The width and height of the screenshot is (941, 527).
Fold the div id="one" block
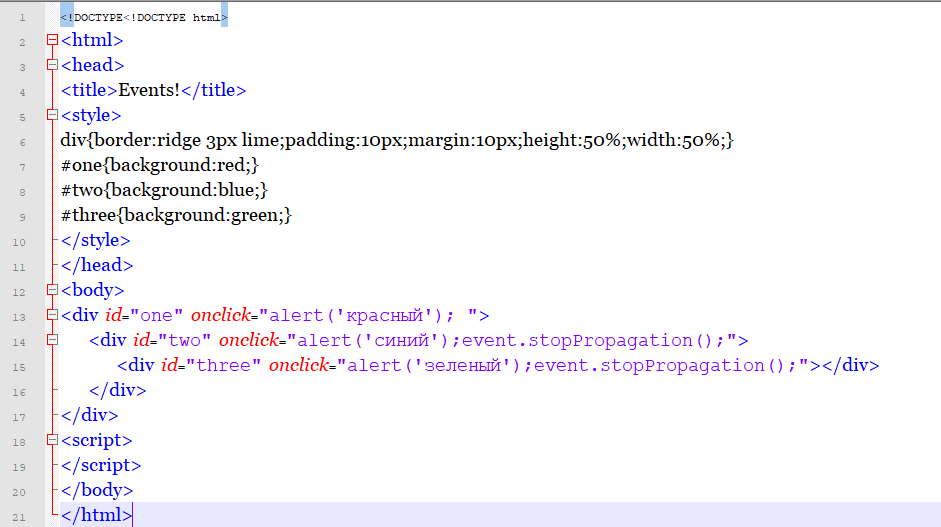click(53, 316)
